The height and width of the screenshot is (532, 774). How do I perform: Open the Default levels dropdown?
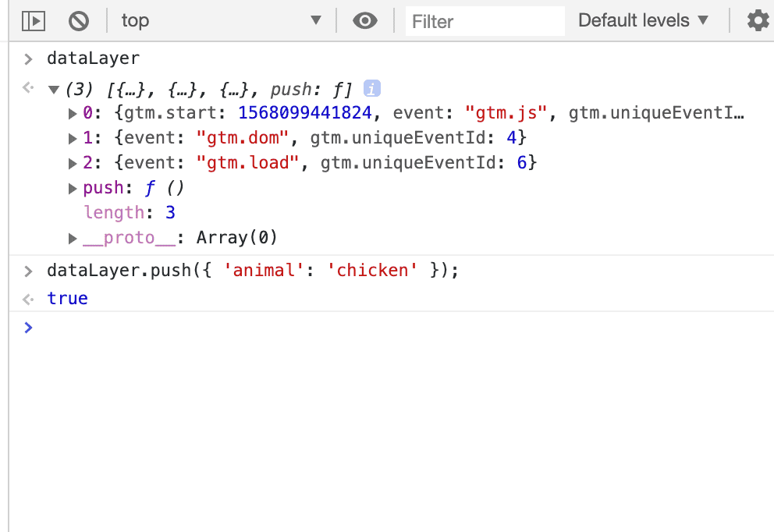(x=643, y=21)
